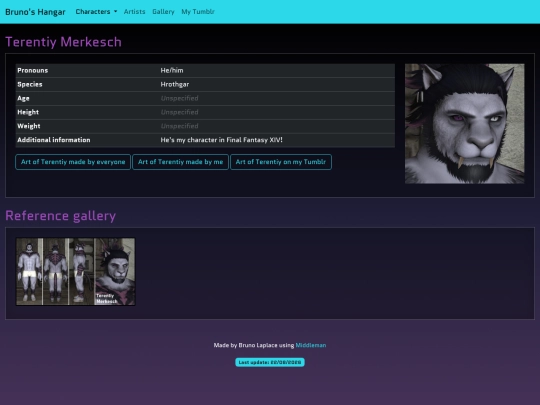
Task: Click the Pronouns row label
Action: tap(33, 70)
